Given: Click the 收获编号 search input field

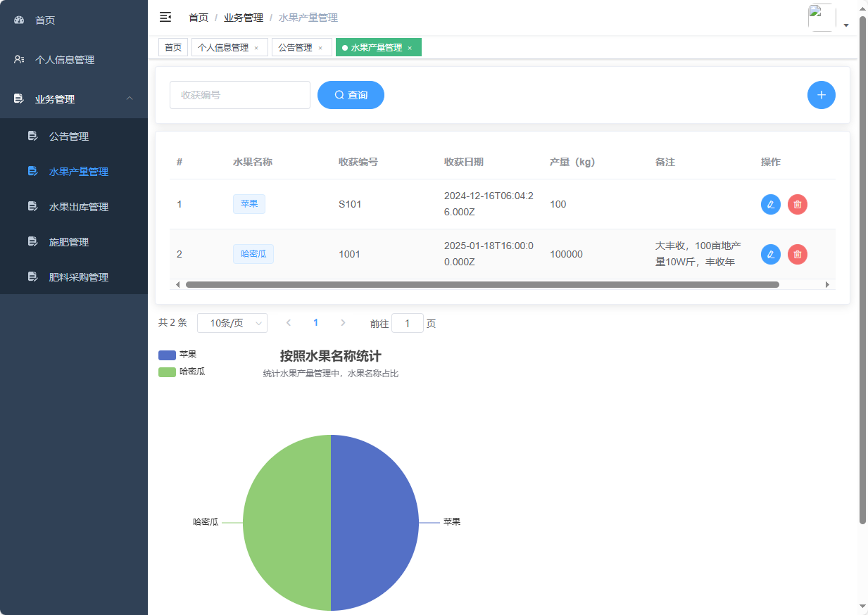Looking at the screenshot, I should [x=239, y=95].
